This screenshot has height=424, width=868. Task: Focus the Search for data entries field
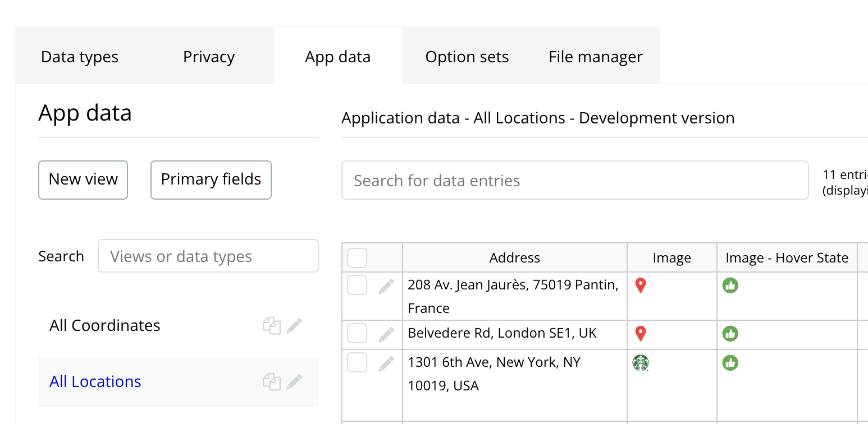(574, 181)
